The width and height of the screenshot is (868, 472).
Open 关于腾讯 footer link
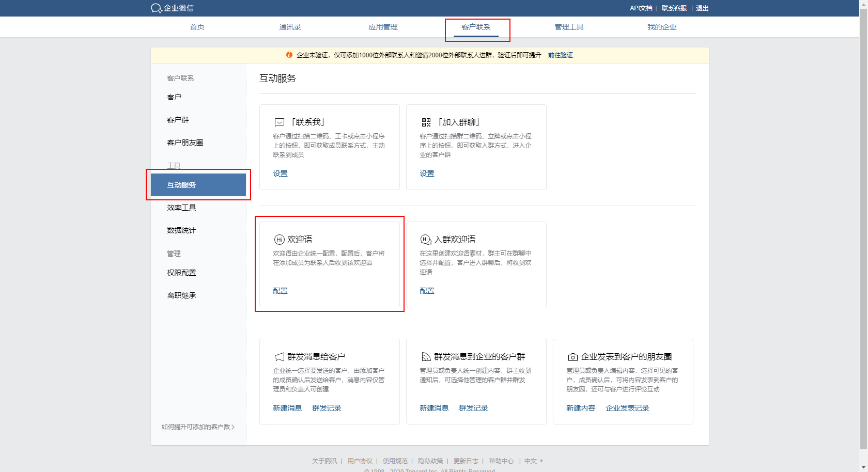pos(324,461)
